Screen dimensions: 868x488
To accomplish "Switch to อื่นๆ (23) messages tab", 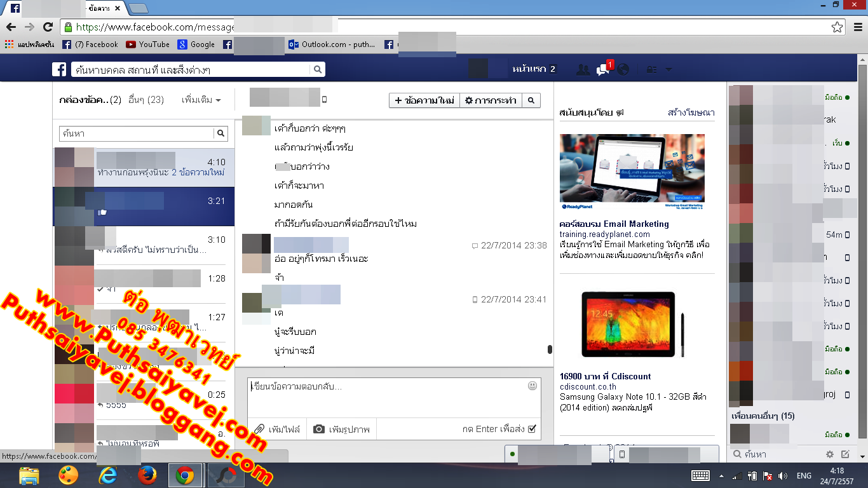I will pos(146,100).
